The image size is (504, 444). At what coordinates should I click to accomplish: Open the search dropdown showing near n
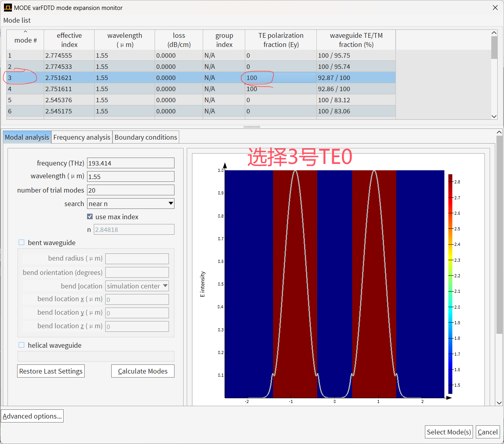coord(131,204)
